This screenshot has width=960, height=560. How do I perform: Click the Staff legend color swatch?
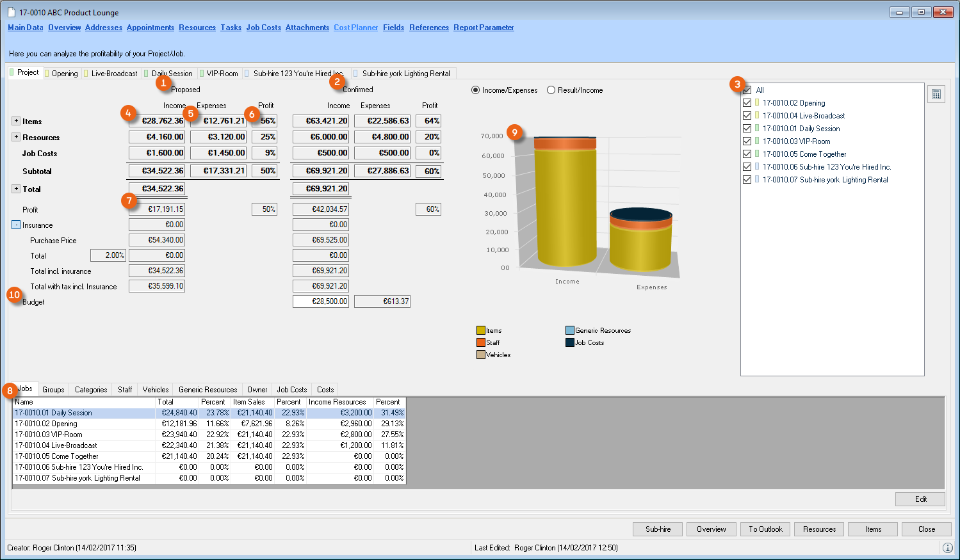coord(481,342)
